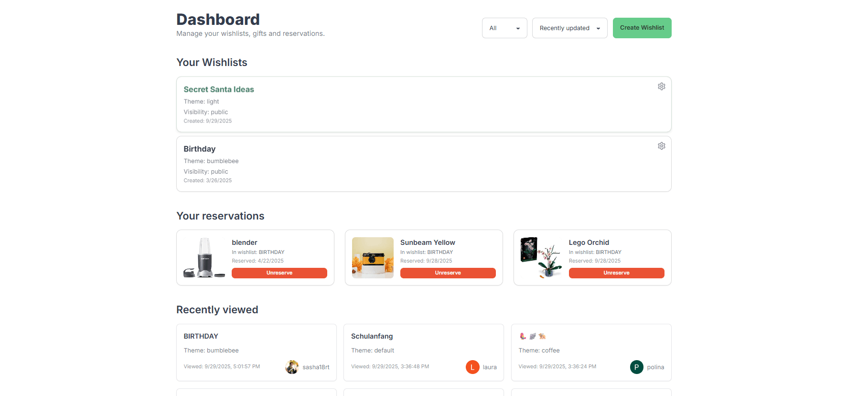Image resolution: width=868 pixels, height=396 pixels.
Task: Unreserve the blender gift
Action: pyautogui.click(x=279, y=273)
